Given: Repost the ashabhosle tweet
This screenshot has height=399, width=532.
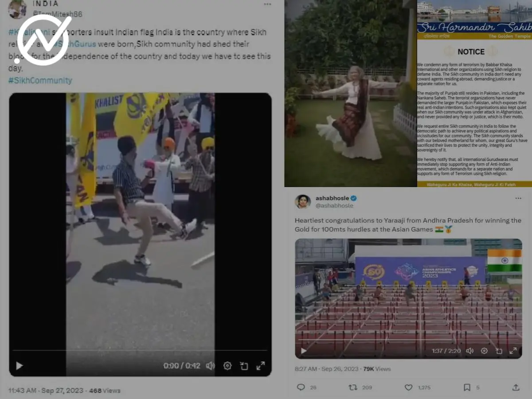Looking at the screenshot, I should [353, 387].
